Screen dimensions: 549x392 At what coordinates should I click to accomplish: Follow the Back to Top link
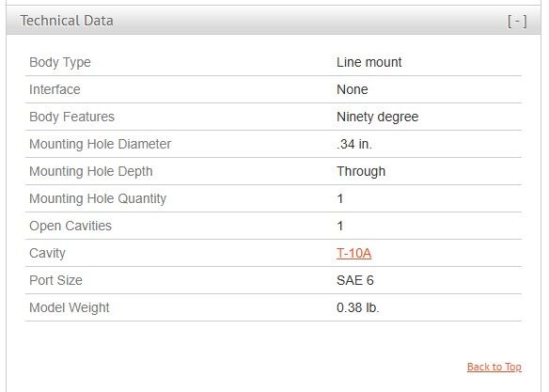[494, 367]
